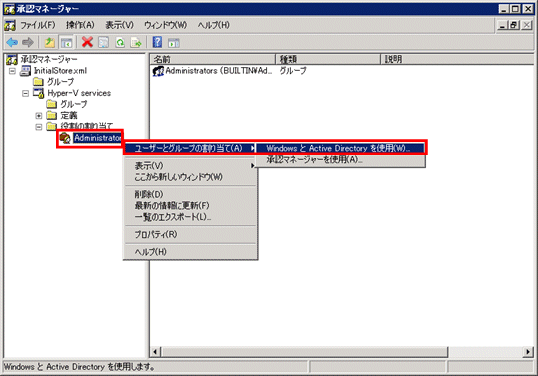Click the 定義 folder icon
The image size is (538, 376).
51,115
